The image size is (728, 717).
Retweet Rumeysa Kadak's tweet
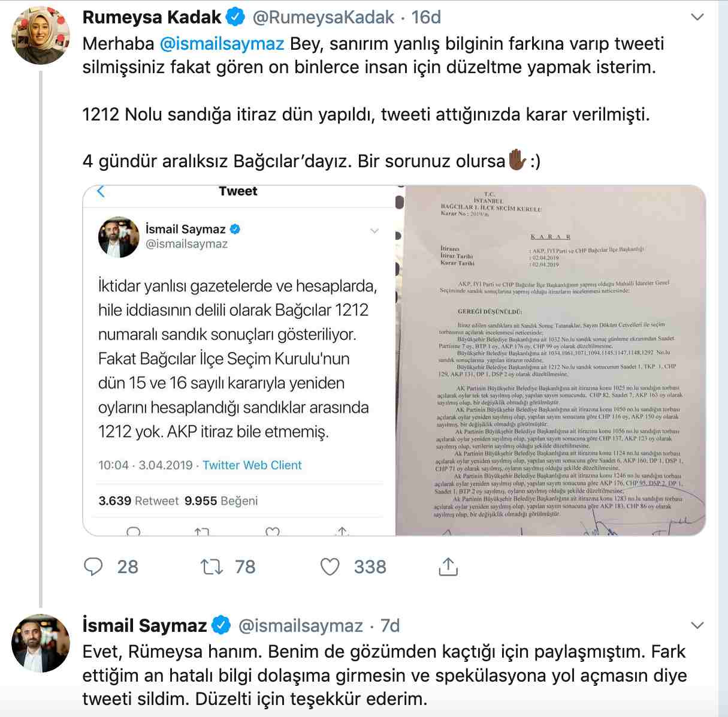tap(211, 567)
